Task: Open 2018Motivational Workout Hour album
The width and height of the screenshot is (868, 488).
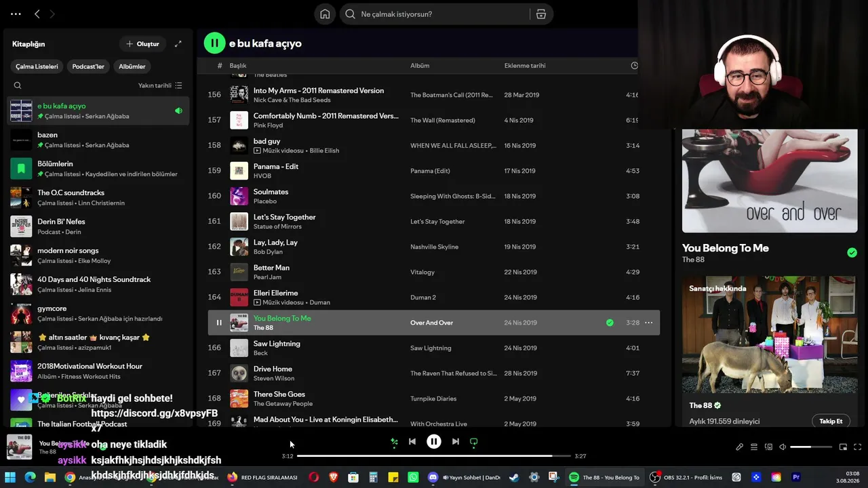Action: click(x=98, y=371)
